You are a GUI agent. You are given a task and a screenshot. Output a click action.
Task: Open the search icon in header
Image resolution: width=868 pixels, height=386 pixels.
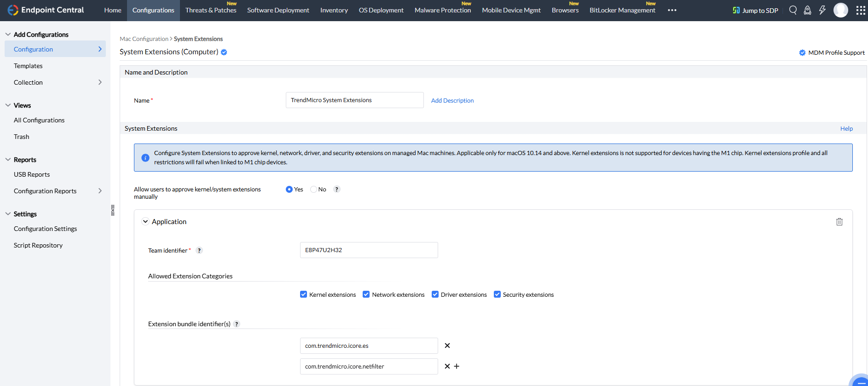pos(793,10)
